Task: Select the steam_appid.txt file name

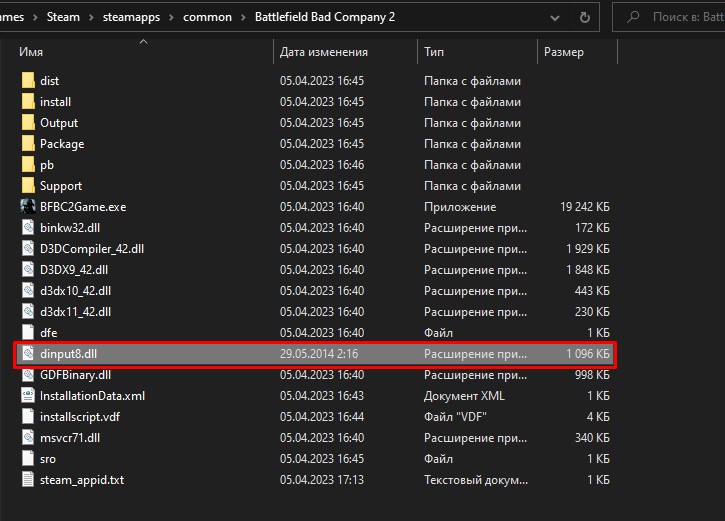Action: pyautogui.click(x=82, y=480)
